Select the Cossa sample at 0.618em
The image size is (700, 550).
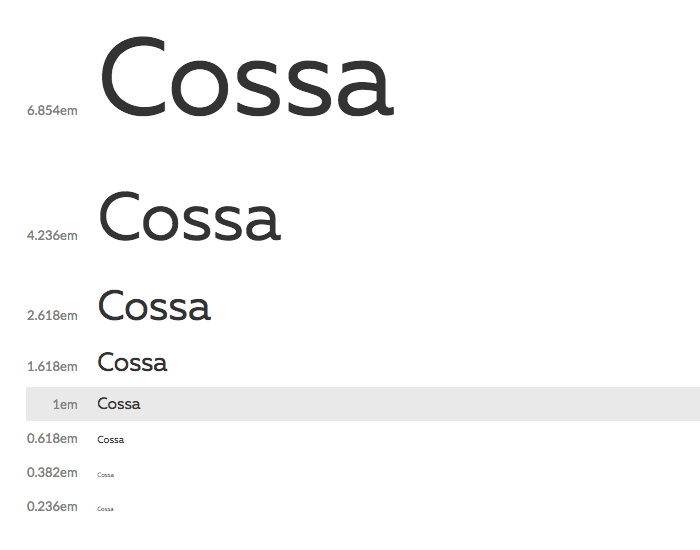point(111,440)
